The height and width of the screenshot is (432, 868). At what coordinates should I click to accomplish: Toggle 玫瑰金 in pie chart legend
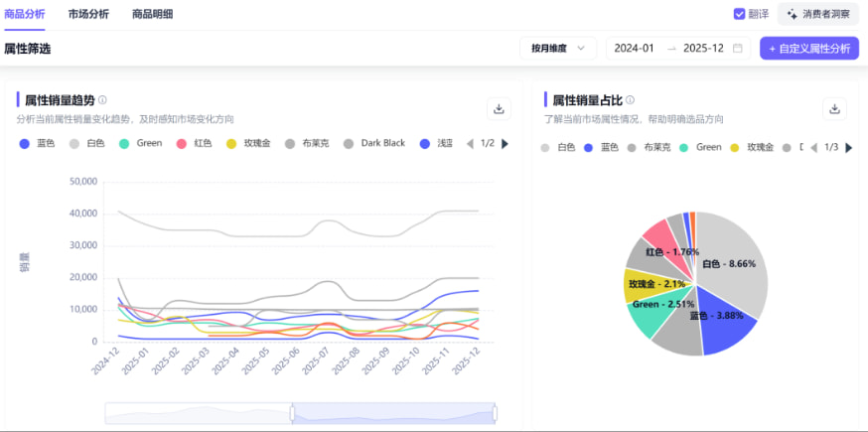(x=753, y=147)
